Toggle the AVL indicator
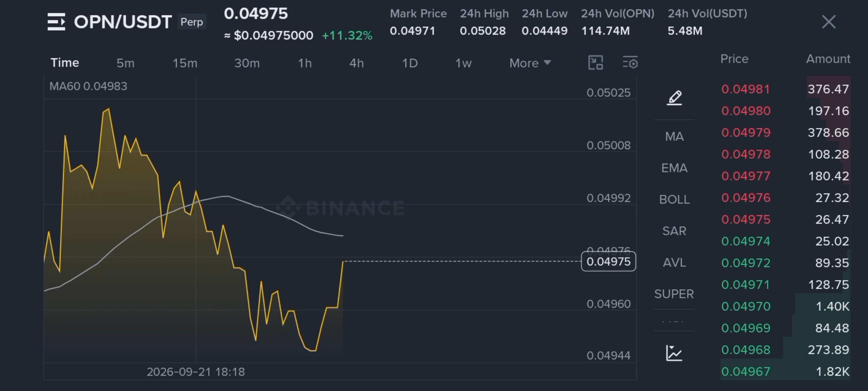The height and width of the screenshot is (391, 868). (x=674, y=262)
